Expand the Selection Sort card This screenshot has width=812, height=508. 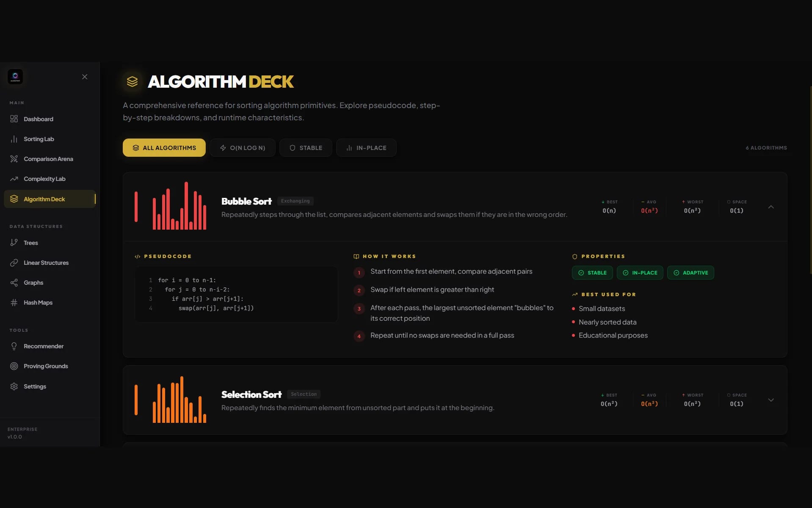[771, 400]
